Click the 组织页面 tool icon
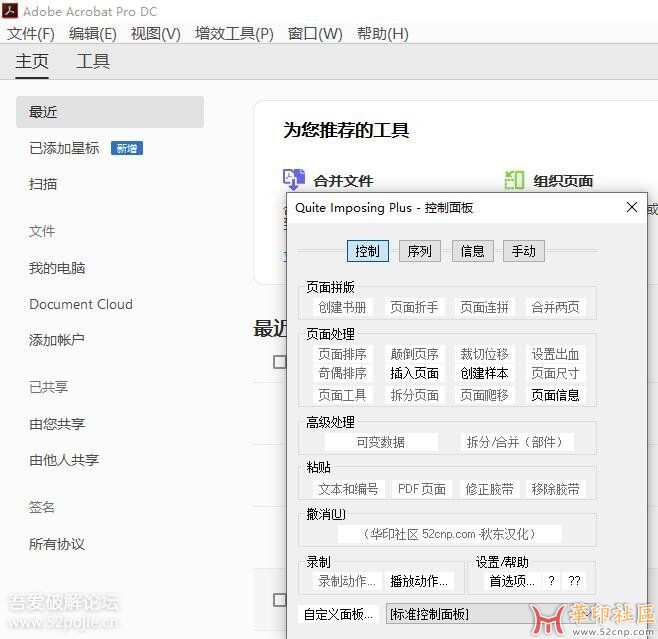 [514, 180]
